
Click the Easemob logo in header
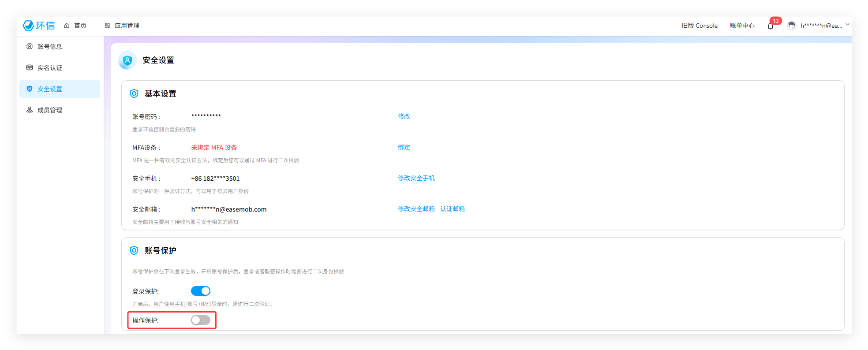tap(39, 26)
